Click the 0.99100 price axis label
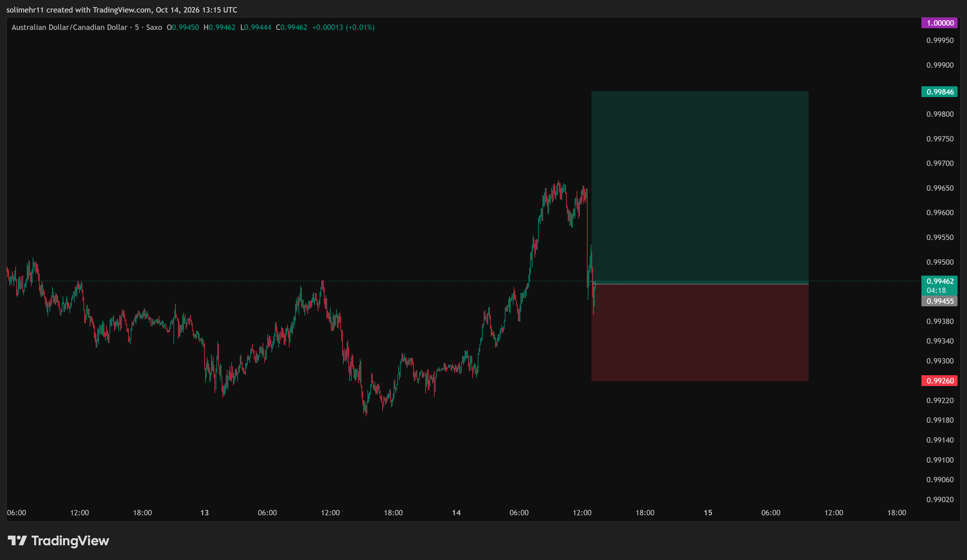Image resolution: width=967 pixels, height=560 pixels. pos(940,460)
